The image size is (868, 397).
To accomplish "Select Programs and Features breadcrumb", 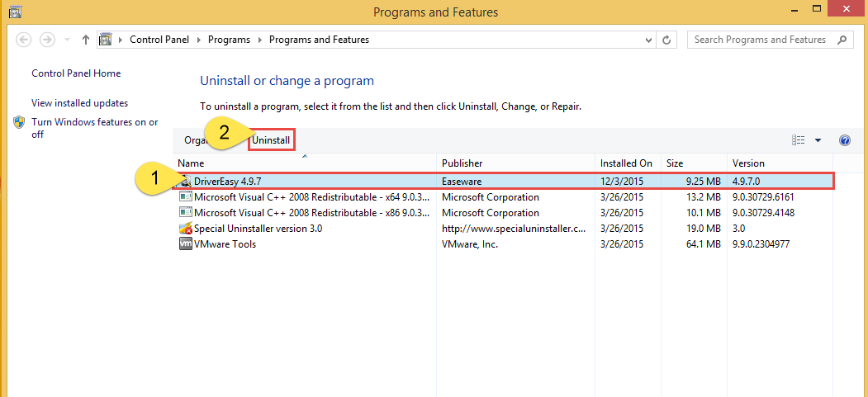I will 319,40.
